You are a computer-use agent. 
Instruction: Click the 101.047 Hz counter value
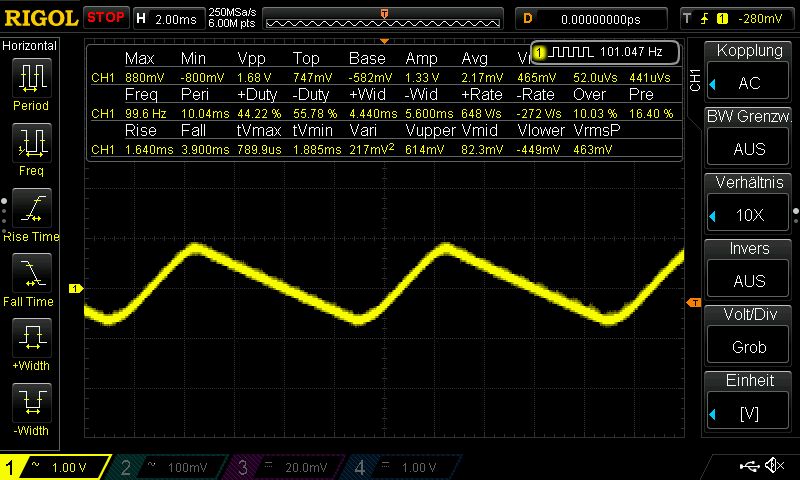pyautogui.click(x=631, y=52)
